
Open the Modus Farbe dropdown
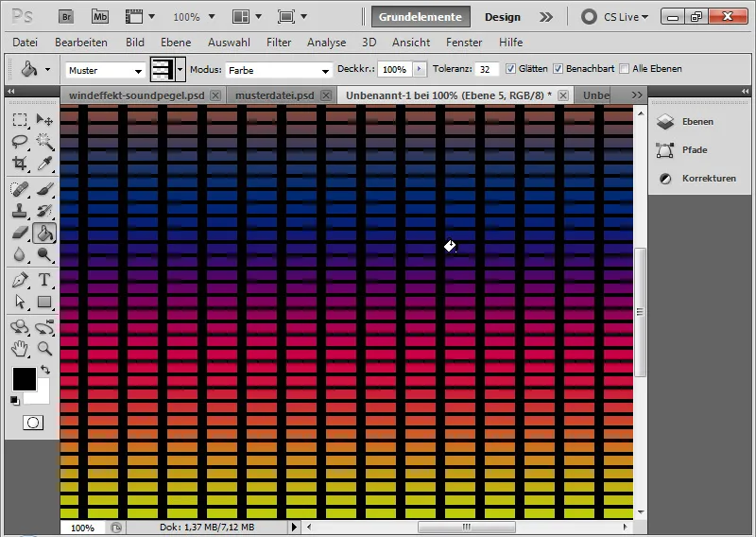click(x=279, y=71)
